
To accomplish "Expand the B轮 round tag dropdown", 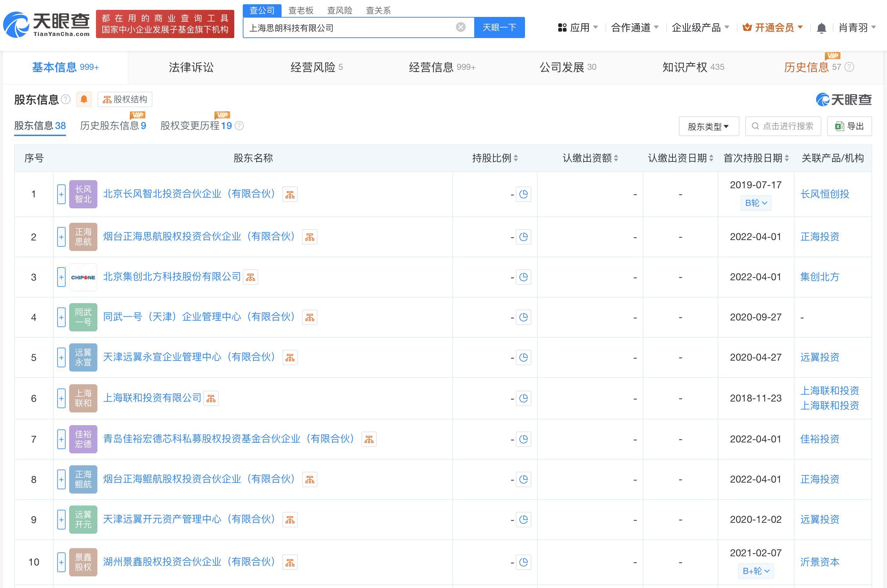I will (756, 203).
